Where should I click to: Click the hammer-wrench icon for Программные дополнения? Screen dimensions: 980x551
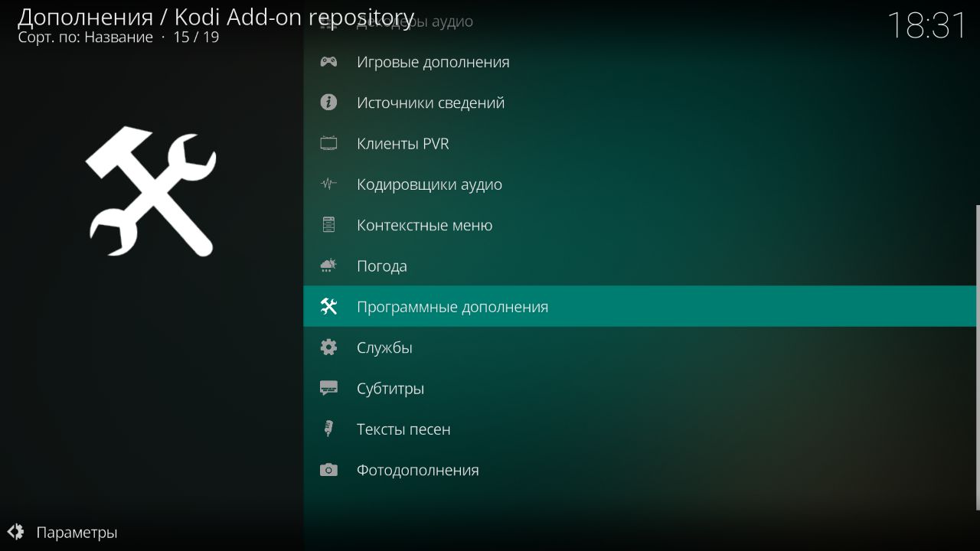[328, 306]
